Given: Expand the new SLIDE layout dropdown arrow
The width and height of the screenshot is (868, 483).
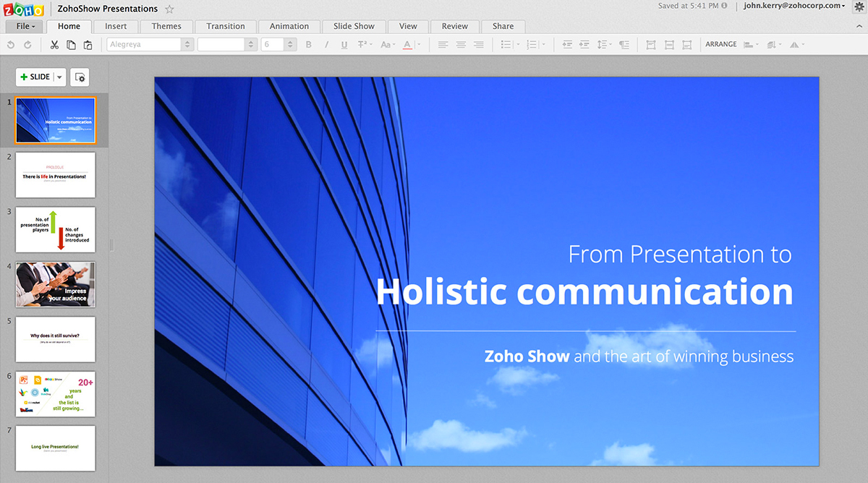Looking at the screenshot, I should coord(59,77).
